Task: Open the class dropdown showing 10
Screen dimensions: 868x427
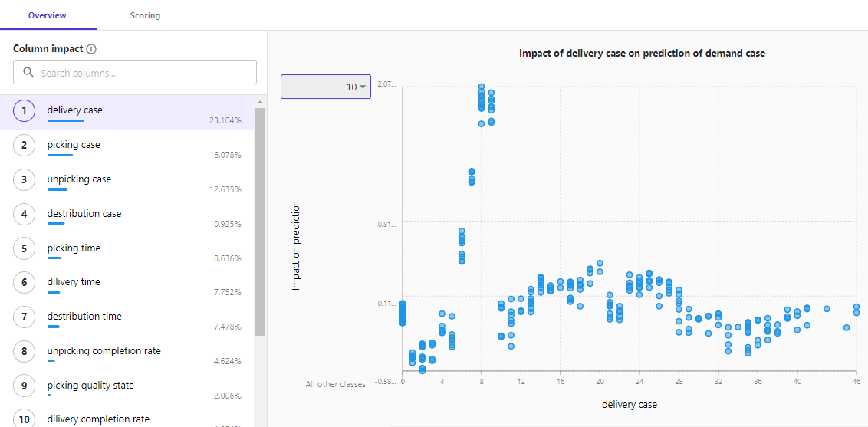Action: tap(326, 87)
